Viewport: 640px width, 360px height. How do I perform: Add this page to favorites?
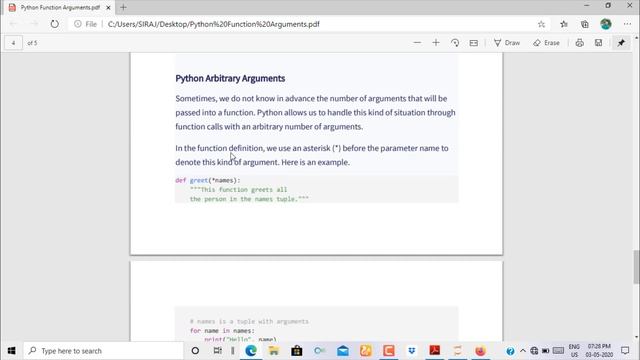point(541,24)
